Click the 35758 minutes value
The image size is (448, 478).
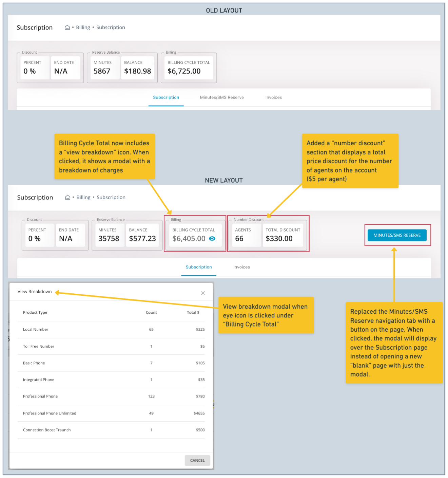pos(109,239)
